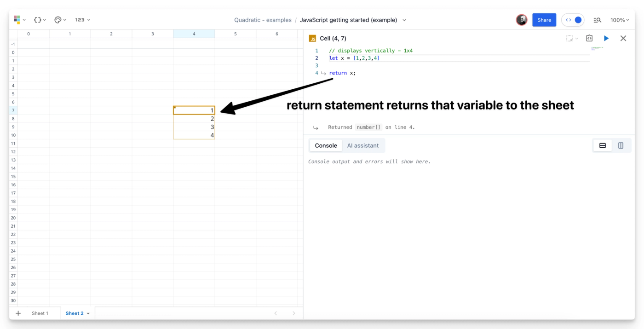The height and width of the screenshot is (329, 644).
Task: Click the console output placeholder text
Action: coord(369,162)
